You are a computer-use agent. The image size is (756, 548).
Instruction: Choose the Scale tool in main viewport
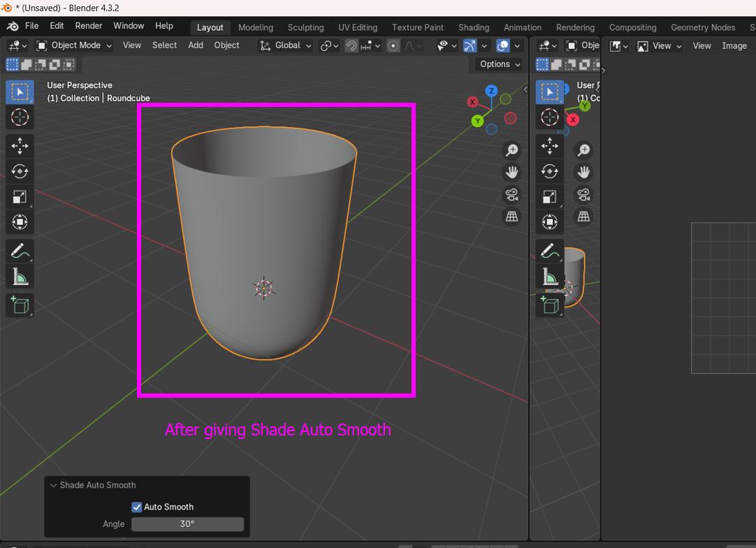click(x=20, y=197)
